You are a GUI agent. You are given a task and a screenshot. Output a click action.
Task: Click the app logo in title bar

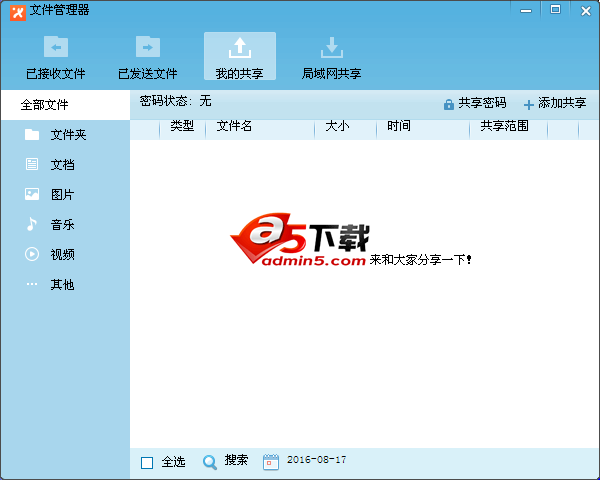coord(18,13)
